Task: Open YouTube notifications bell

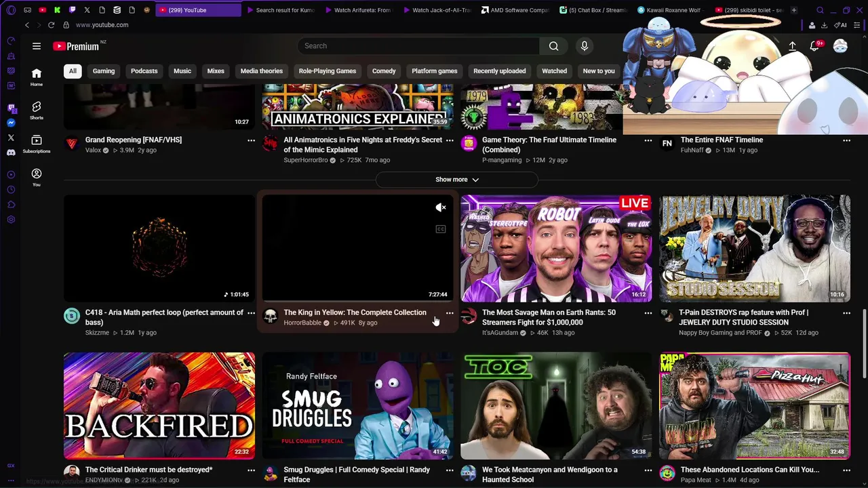Action: click(814, 46)
